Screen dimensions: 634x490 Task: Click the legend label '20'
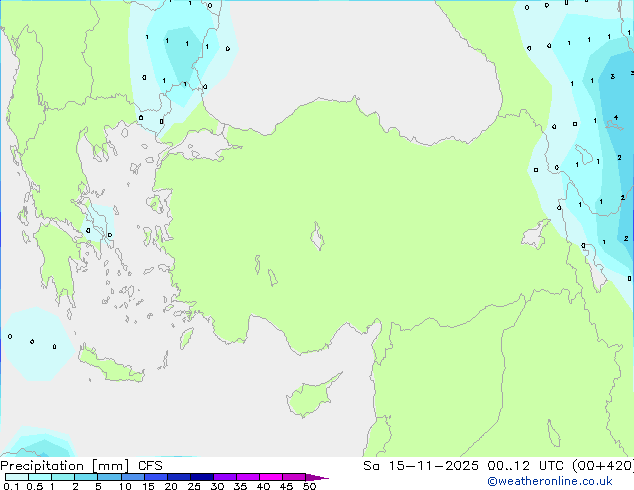pyautogui.click(x=171, y=486)
